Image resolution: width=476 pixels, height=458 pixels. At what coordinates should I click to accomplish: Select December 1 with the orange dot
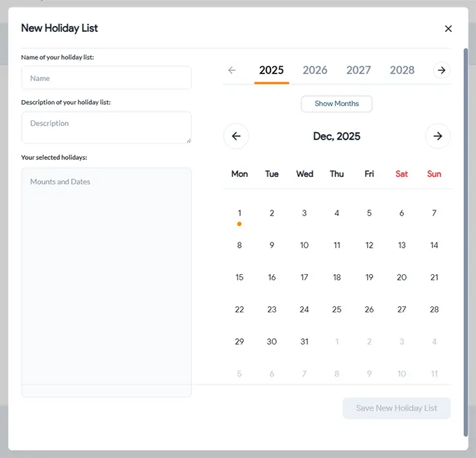(239, 214)
